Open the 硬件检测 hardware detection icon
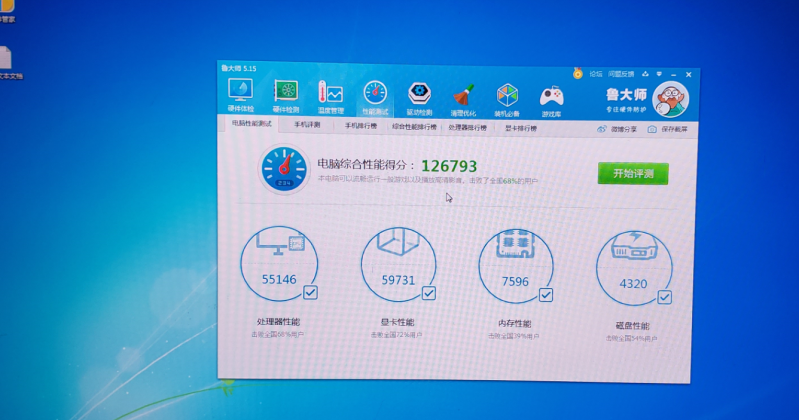This screenshot has height=420, width=799. [286, 96]
